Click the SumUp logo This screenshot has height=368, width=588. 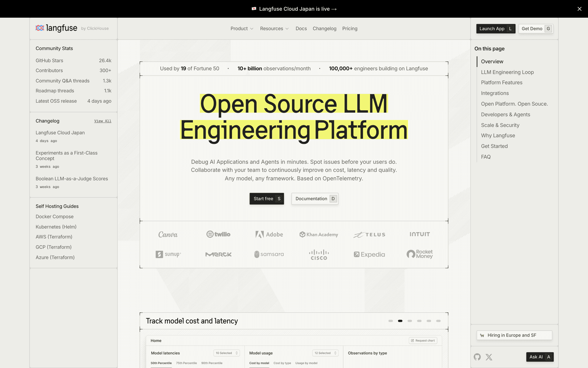[x=168, y=254]
